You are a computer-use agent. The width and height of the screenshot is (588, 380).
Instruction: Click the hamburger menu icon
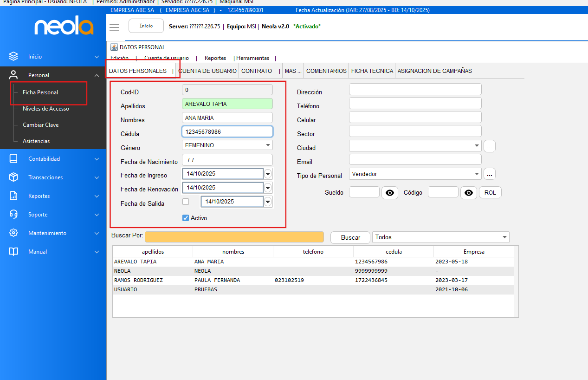[x=114, y=27]
